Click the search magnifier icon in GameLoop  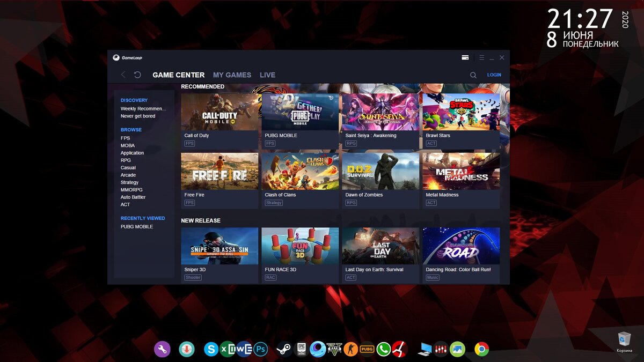pyautogui.click(x=473, y=75)
